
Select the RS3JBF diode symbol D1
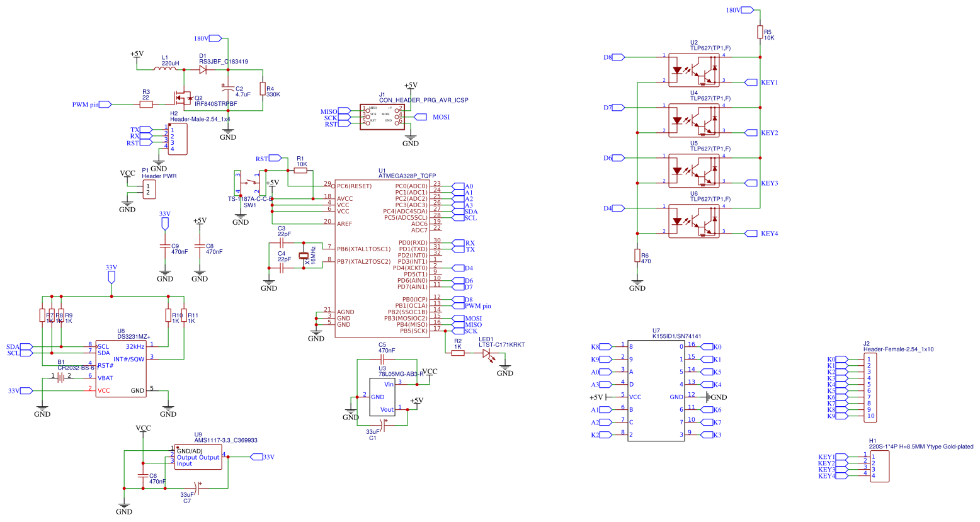pyautogui.click(x=203, y=69)
